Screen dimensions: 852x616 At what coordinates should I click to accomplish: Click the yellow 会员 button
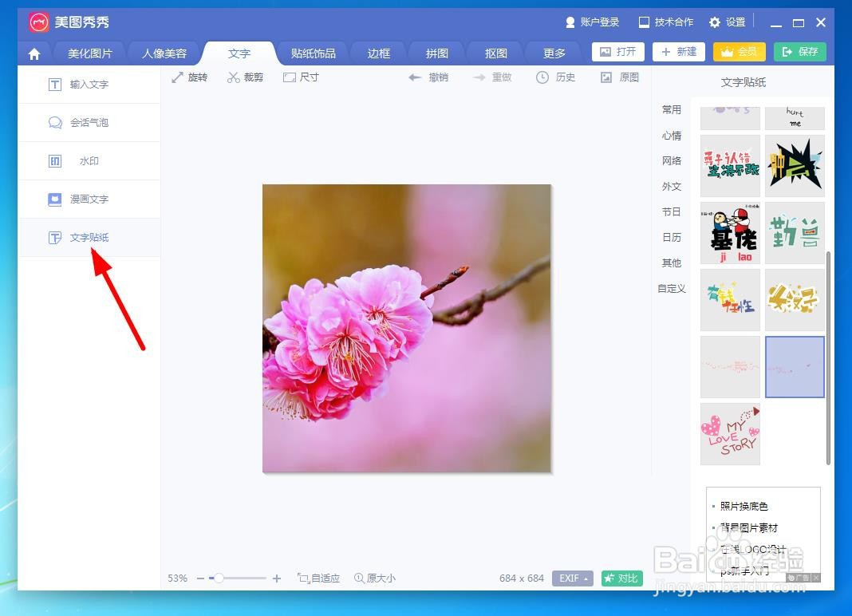739,52
